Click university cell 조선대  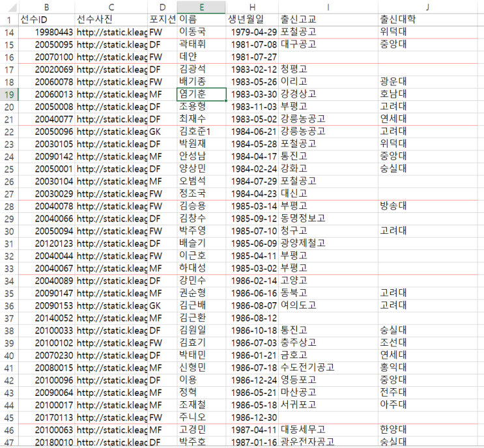point(428,343)
